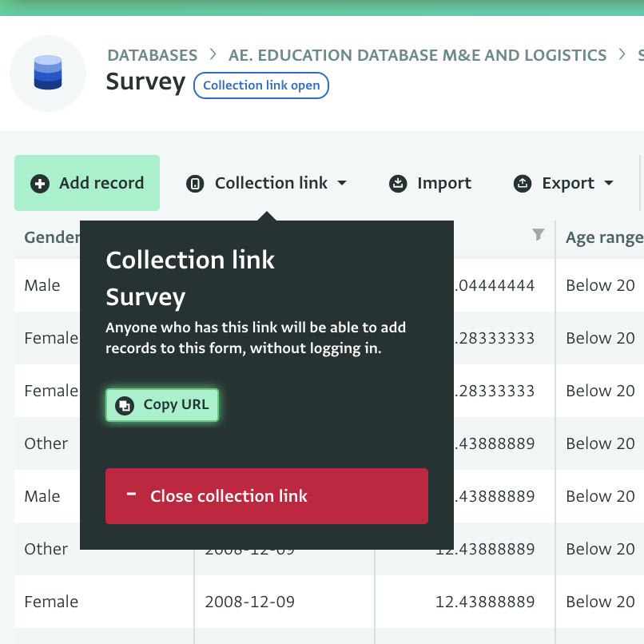Select the first Male cell in Gender column
Viewport: 644px width, 644px height.
point(42,285)
